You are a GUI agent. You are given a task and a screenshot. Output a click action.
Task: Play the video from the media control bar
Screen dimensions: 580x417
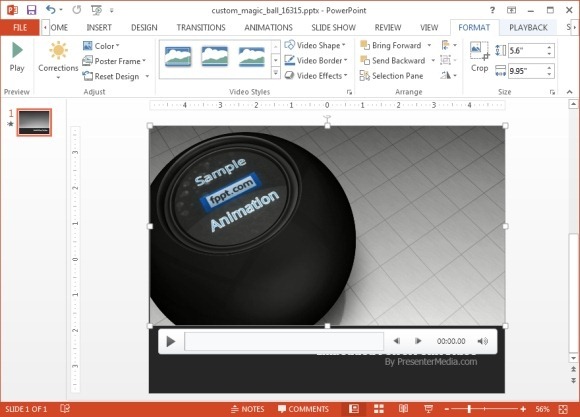[171, 341]
